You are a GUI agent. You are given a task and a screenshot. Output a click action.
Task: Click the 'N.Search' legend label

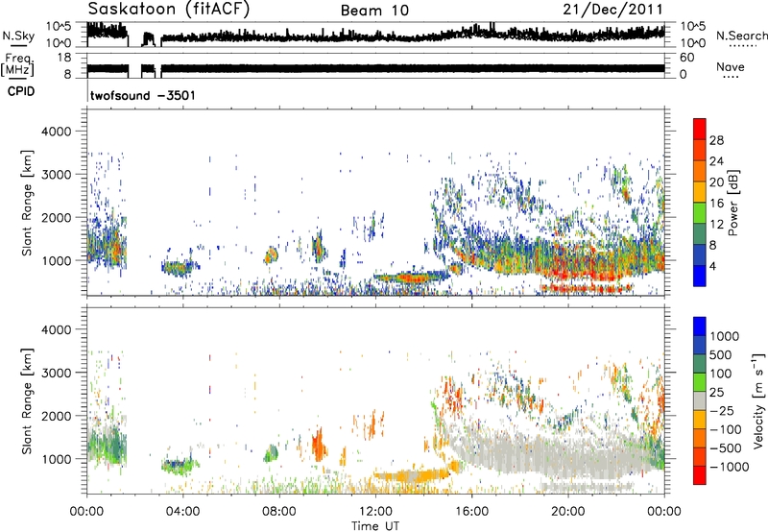[741, 36]
